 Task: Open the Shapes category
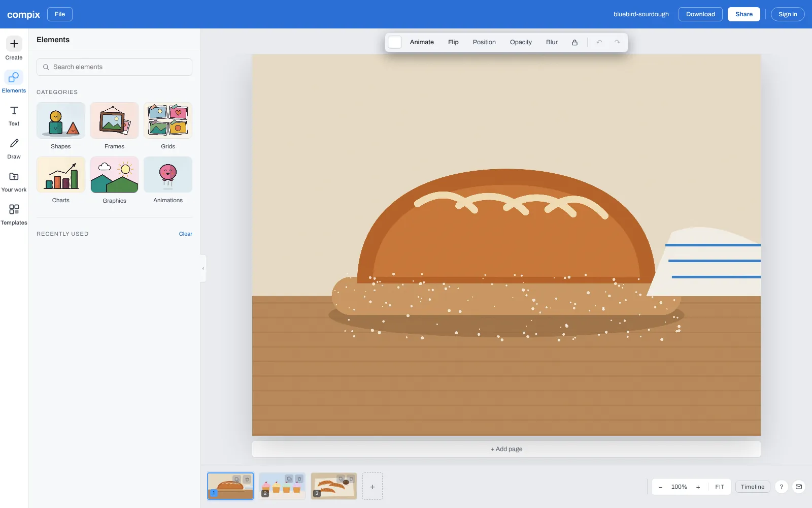point(61,126)
